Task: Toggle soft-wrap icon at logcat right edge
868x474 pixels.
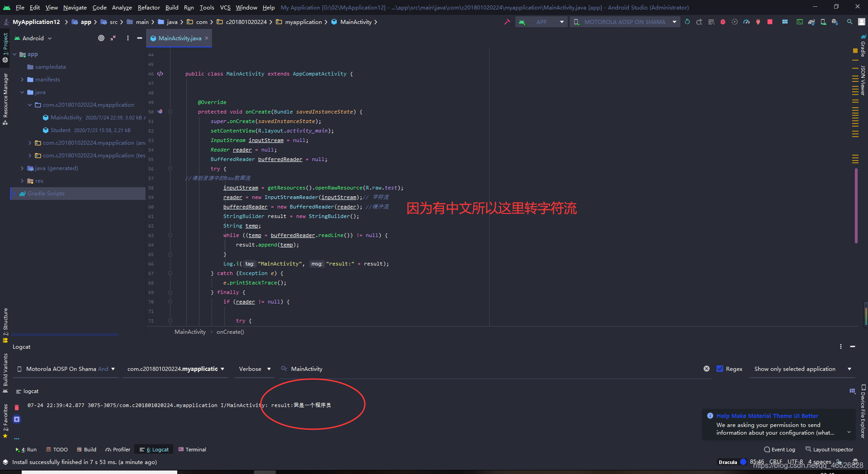Action: 853,391
